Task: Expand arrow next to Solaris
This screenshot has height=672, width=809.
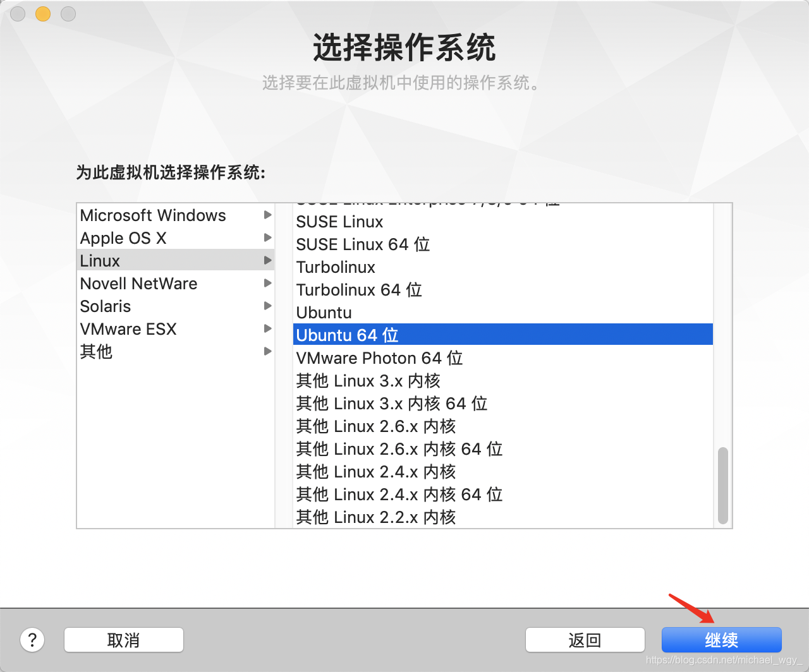Action: tap(267, 306)
